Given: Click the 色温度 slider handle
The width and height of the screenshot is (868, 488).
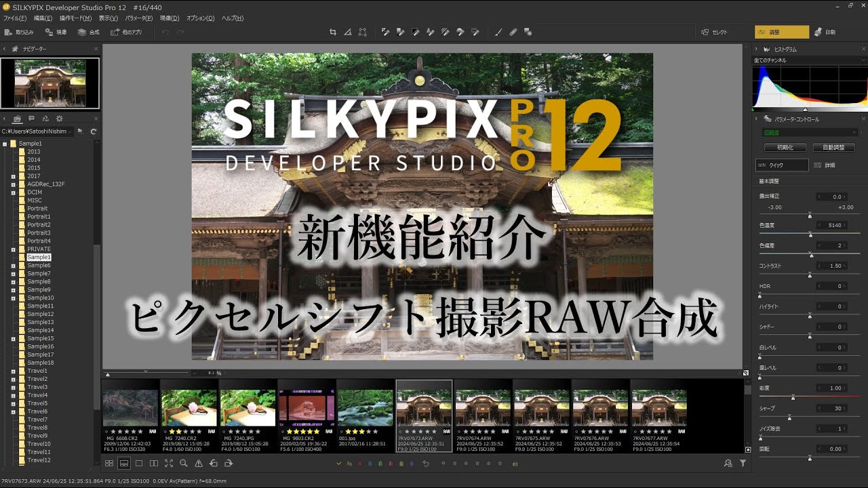Looking at the screenshot, I should tap(810, 235).
